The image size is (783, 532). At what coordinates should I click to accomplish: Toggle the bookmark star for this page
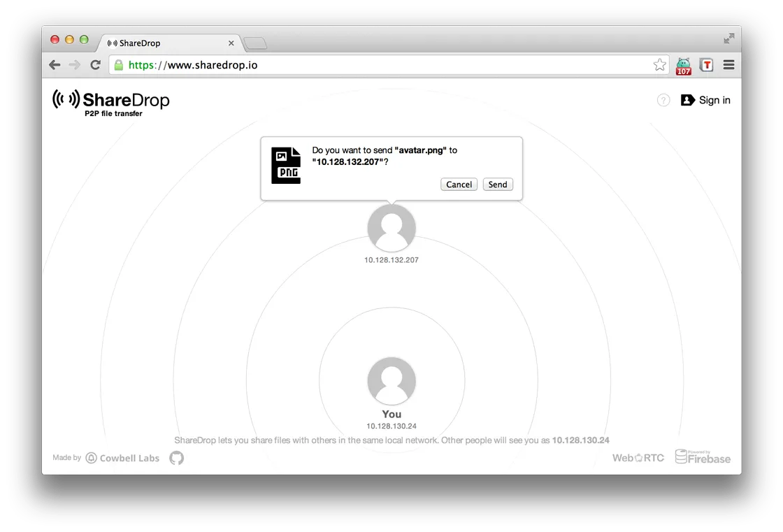click(x=659, y=64)
